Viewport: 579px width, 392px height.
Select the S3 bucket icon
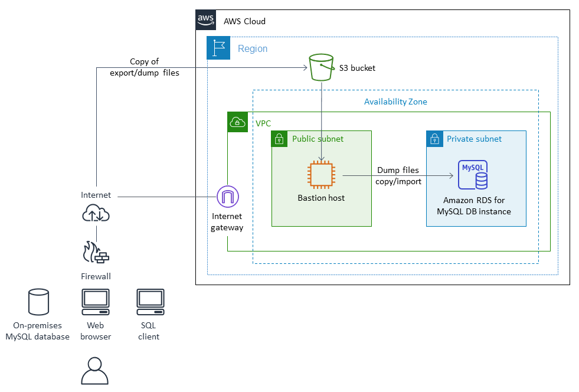(320, 66)
